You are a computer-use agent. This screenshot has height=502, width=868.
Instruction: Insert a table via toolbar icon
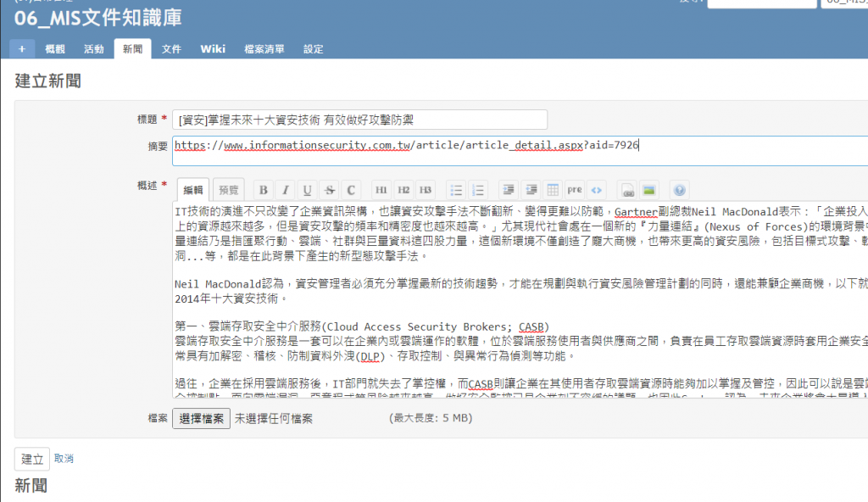[553, 190]
